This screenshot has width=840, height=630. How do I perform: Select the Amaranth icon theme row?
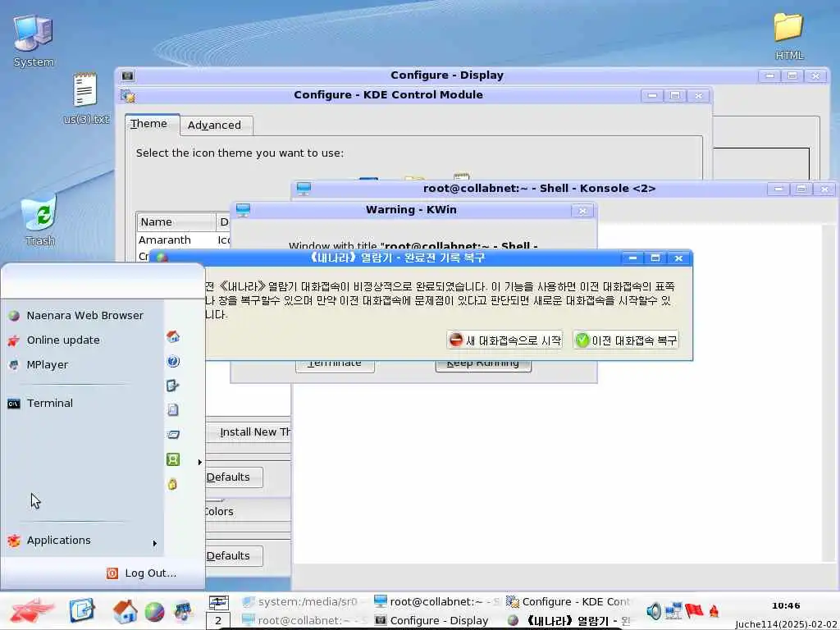(184, 240)
